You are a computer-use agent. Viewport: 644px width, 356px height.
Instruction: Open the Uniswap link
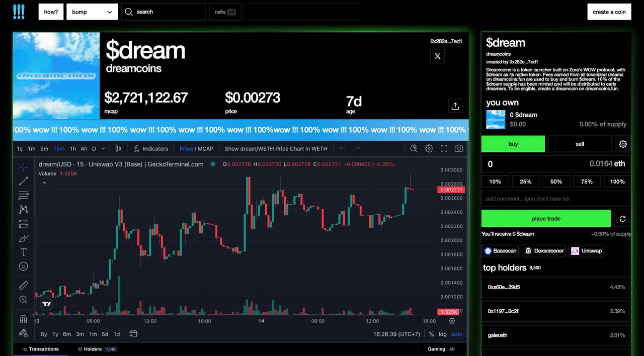pyautogui.click(x=587, y=251)
